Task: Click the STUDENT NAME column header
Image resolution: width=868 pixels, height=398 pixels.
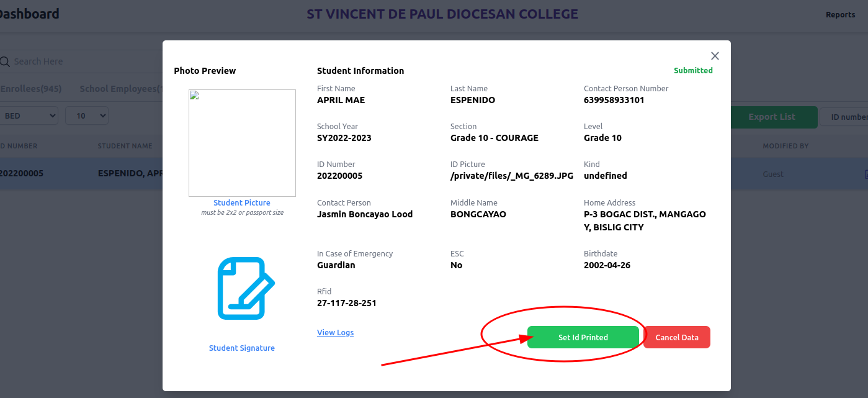Action: 125,146
